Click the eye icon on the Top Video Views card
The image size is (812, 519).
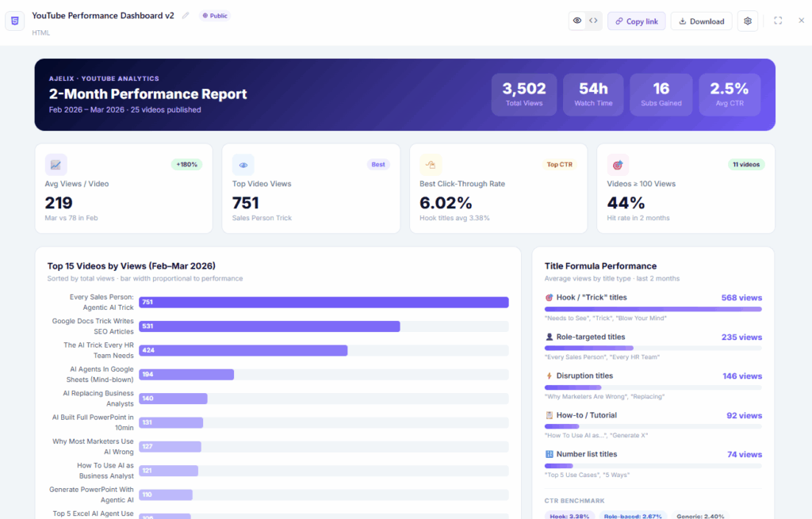(x=243, y=164)
